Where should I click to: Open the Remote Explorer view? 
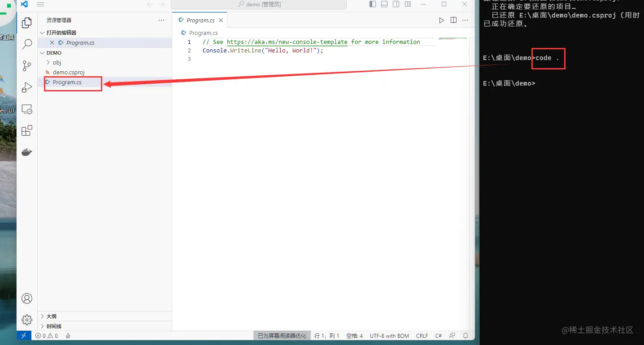tap(27, 109)
